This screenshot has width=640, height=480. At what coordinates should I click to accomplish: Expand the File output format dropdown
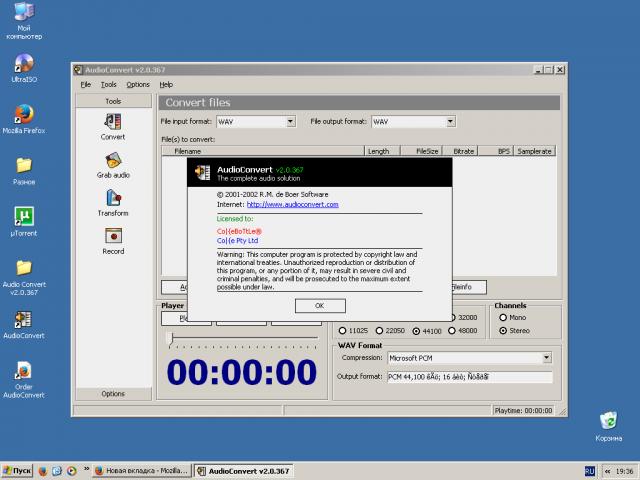click(450, 121)
